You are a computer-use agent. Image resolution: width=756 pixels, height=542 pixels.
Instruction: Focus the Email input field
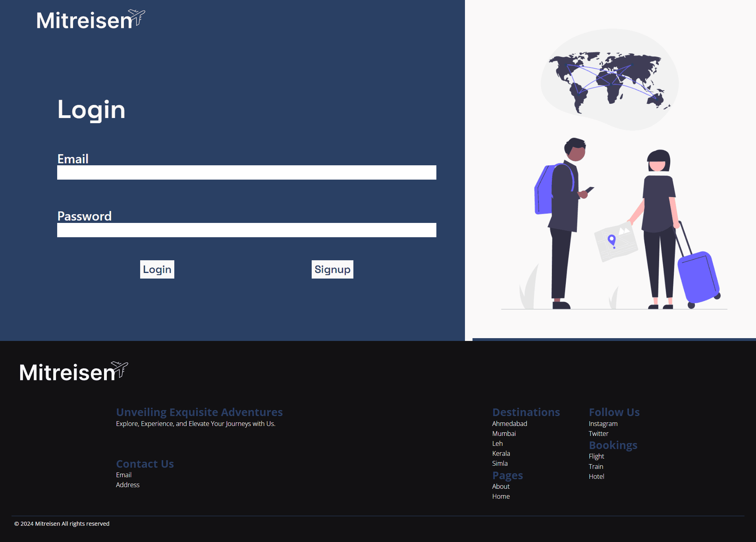pos(247,172)
